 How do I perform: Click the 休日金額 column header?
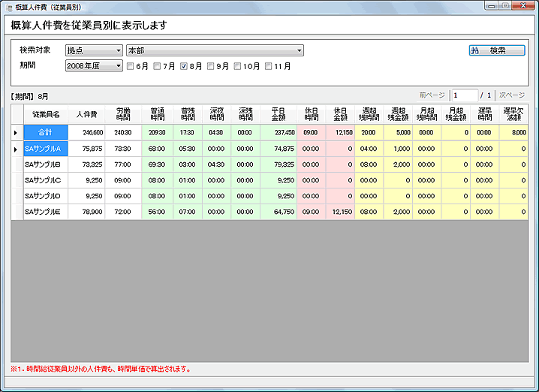point(341,114)
